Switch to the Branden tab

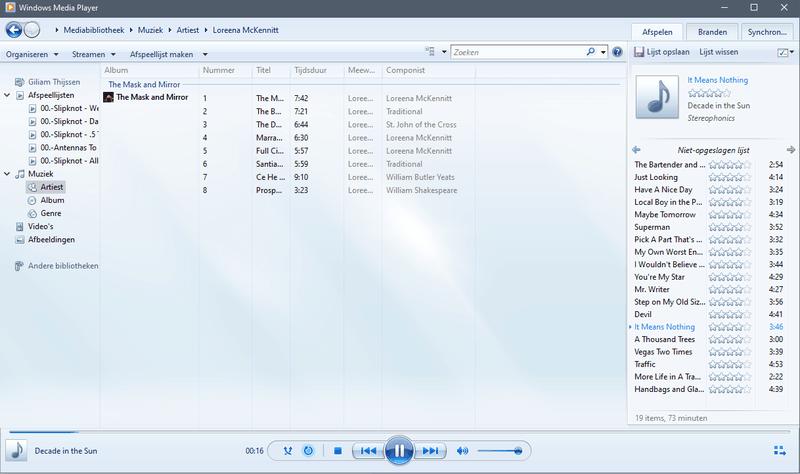(x=712, y=32)
